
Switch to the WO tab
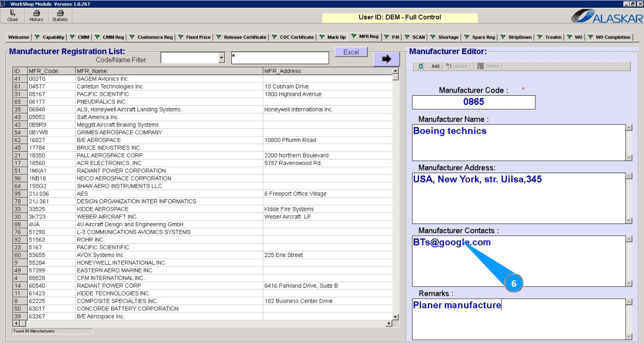pyautogui.click(x=575, y=37)
